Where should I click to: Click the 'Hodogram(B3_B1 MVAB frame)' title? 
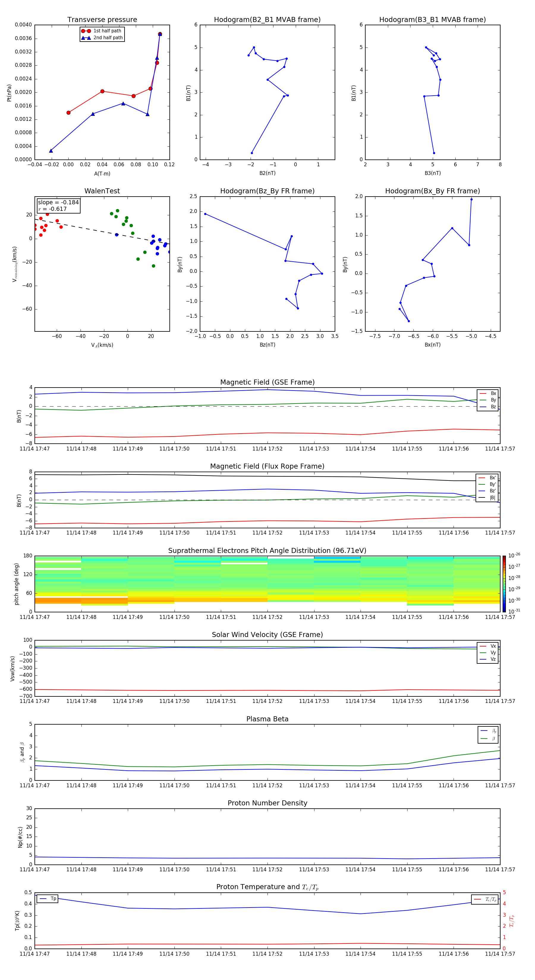click(432, 20)
